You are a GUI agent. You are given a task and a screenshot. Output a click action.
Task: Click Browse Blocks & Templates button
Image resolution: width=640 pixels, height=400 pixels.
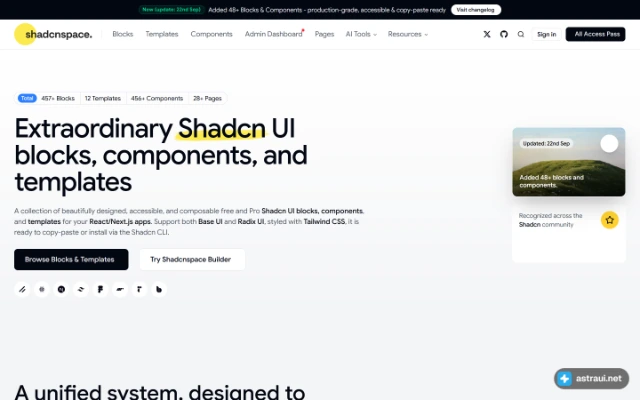click(x=71, y=260)
